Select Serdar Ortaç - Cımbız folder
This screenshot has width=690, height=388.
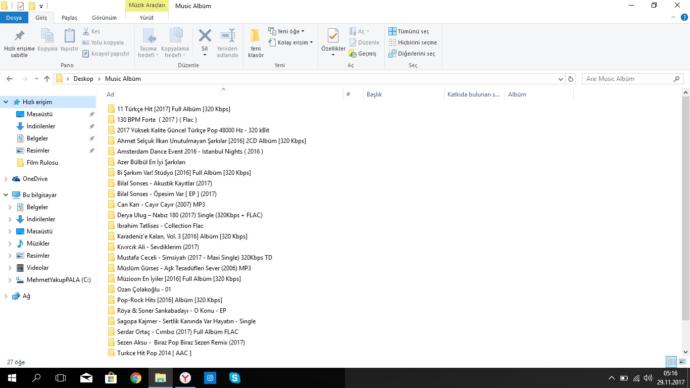(177, 332)
